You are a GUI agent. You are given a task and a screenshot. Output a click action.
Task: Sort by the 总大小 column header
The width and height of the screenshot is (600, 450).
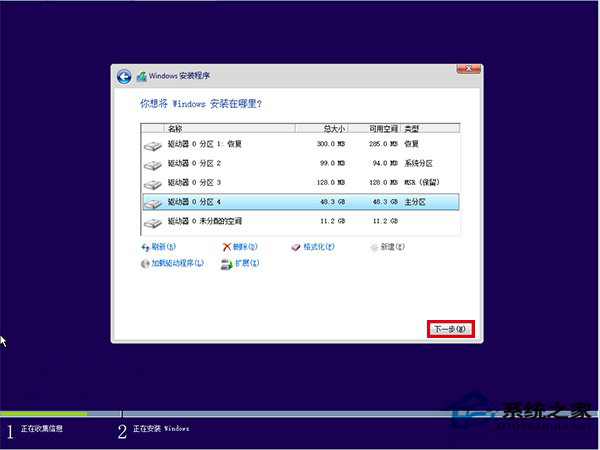[321, 129]
